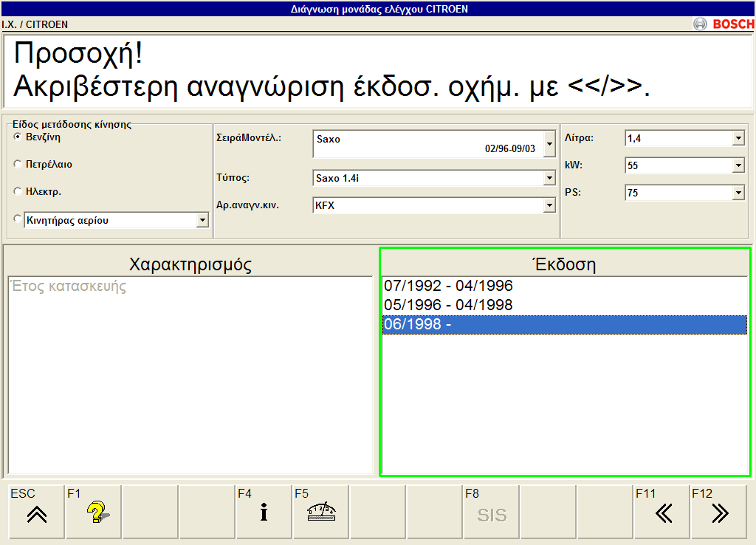Viewport: 756px width, 545px height.
Task: Expand the PS 75 dropdown
Action: coord(738,193)
